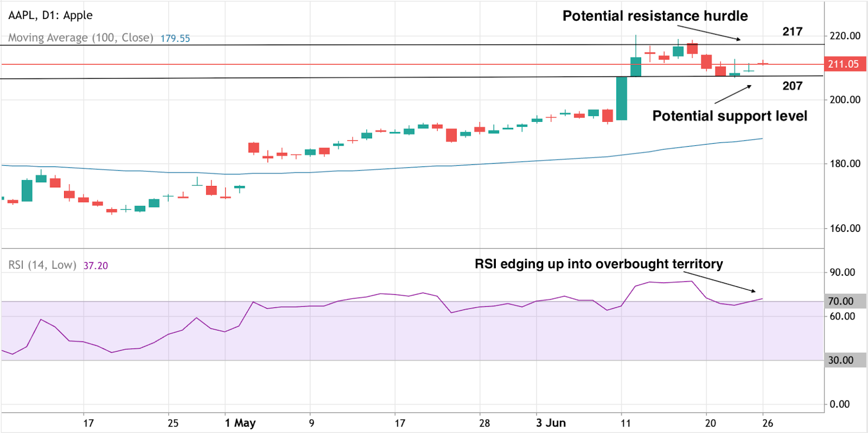Click the 90.00 RSI axis label
This screenshot has width=868, height=433.
tap(842, 273)
